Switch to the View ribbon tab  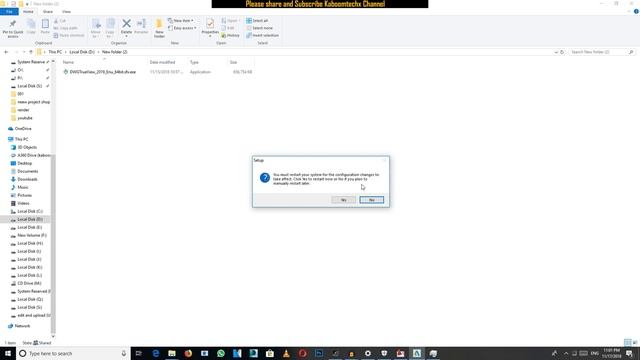[x=66, y=11]
